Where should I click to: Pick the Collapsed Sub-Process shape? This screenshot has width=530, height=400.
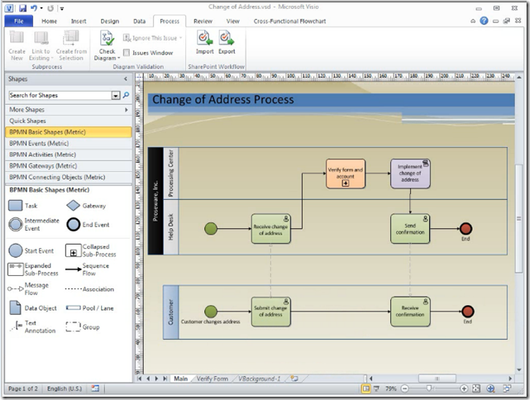pos(73,251)
